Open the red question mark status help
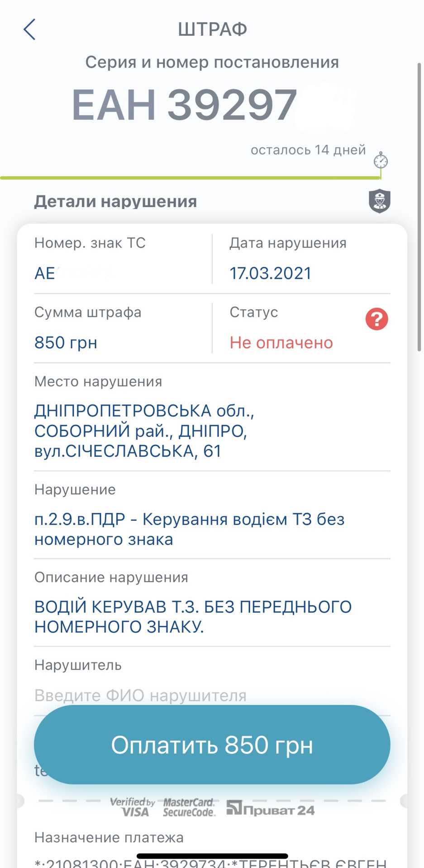Image resolution: width=424 pixels, height=868 pixels. pyautogui.click(x=376, y=319)
